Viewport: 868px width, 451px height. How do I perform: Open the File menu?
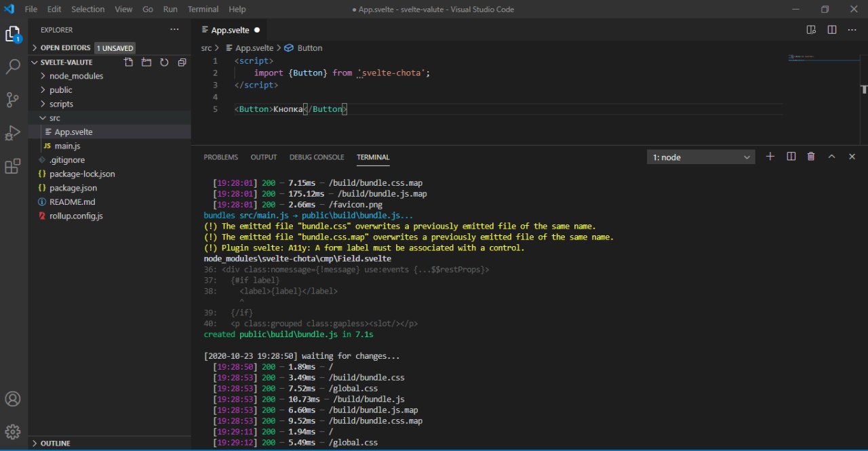(31, 9)
